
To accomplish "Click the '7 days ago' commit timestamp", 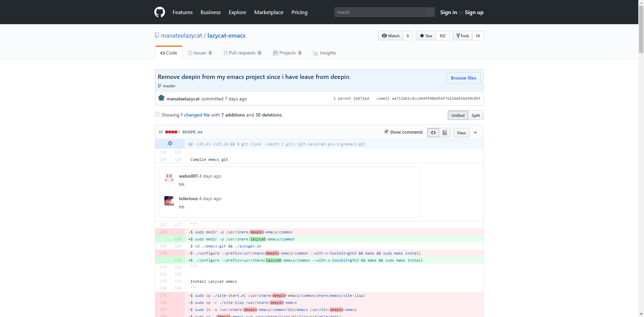I will 236,99.
